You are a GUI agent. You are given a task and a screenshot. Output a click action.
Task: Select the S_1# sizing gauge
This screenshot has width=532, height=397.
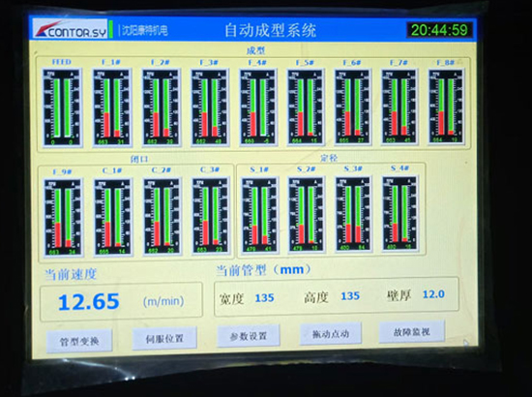[x=259, y=215]
